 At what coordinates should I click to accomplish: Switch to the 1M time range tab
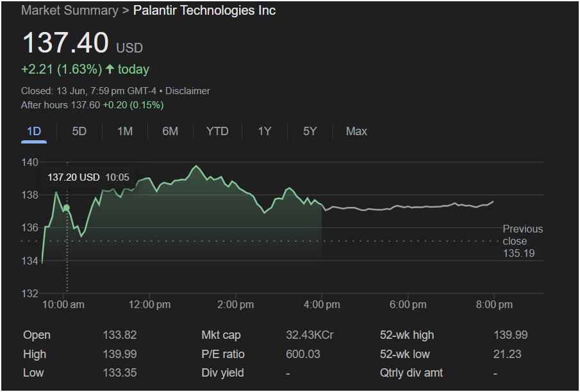125,131
